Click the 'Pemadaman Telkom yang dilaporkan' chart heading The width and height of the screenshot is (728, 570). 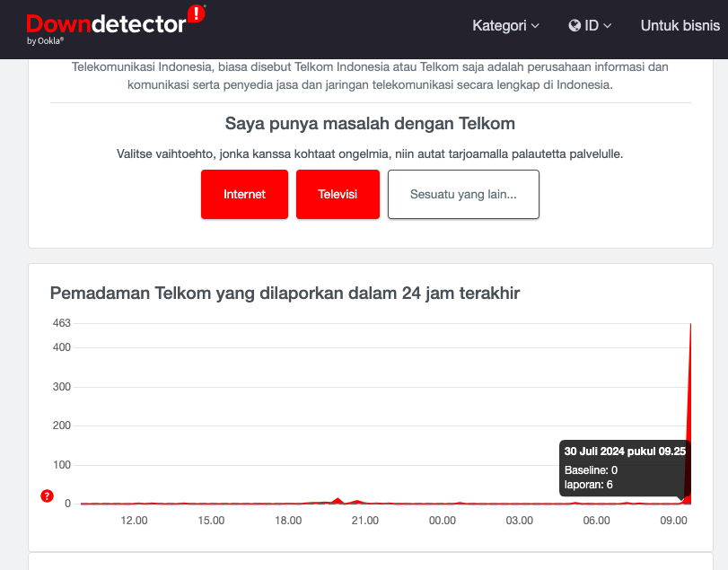[285, 294]
